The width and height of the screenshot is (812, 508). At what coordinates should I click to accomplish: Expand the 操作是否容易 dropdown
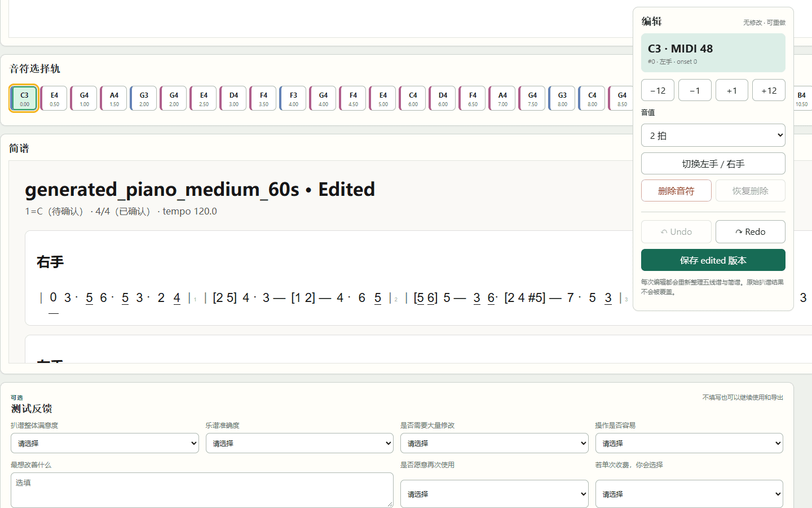click(689, 443)
